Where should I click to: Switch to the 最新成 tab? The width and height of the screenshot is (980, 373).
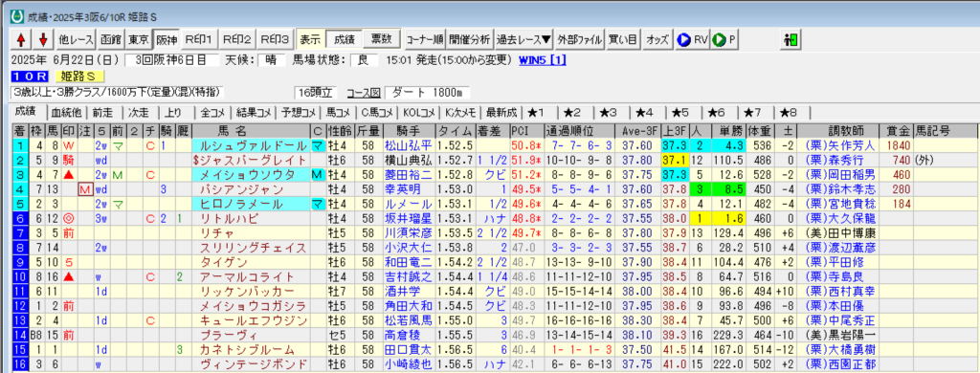point(501,113)
